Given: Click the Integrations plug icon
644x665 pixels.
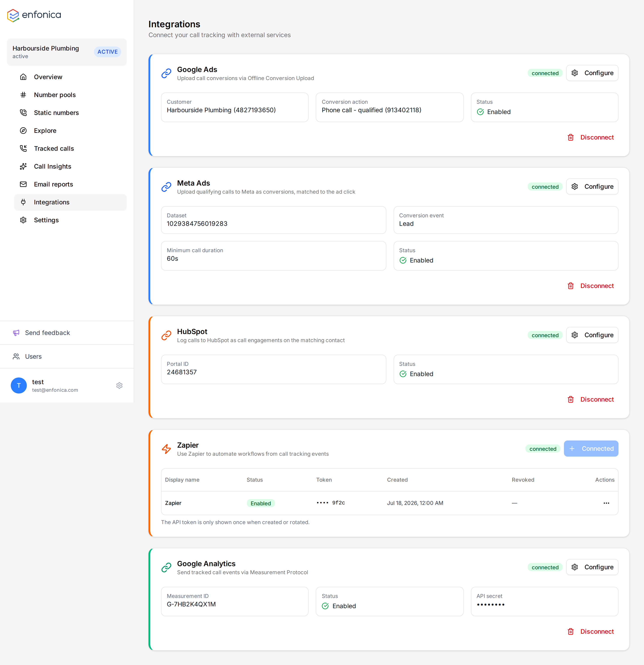Looking at the screenshot, I should (x=23, y=202).
